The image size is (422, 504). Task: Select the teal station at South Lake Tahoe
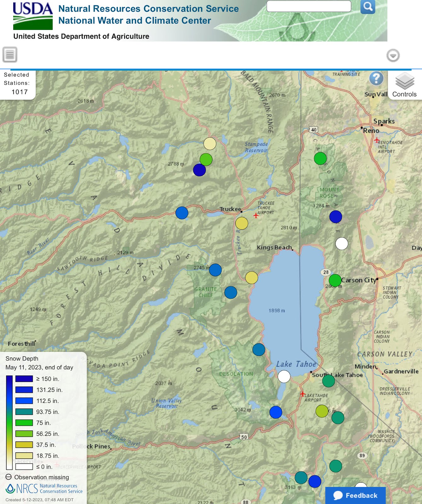click(328, 381)
